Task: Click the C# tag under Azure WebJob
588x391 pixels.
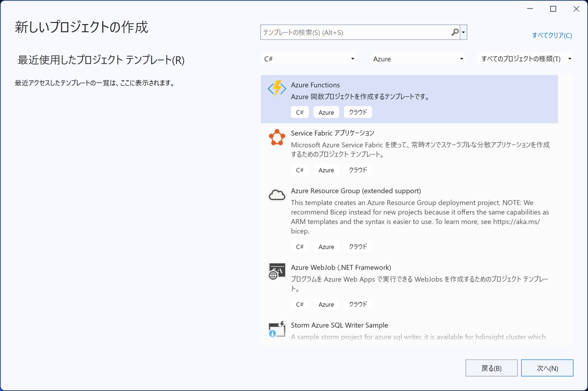Action: (x=300, y=304)
